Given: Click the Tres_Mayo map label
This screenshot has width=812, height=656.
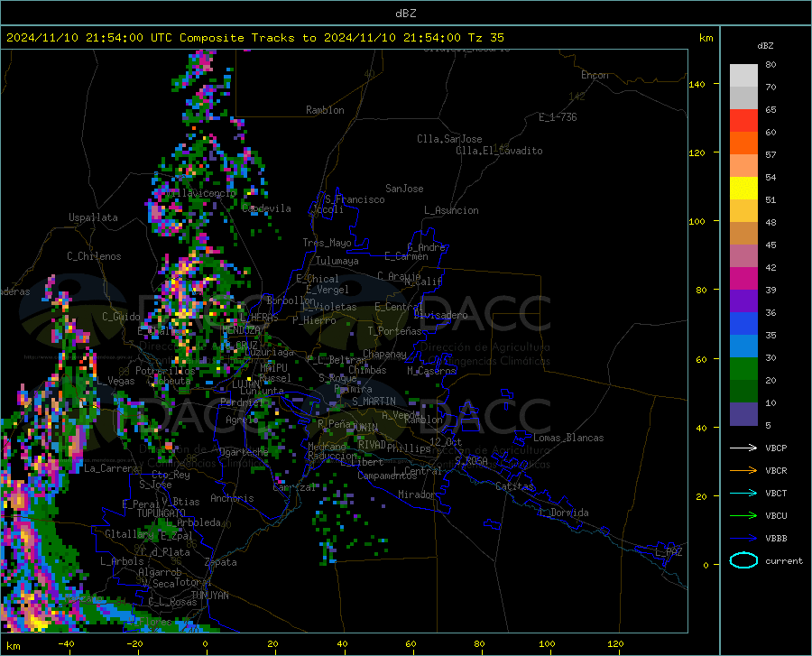Looking at the screenshot, I should point(327,243).
